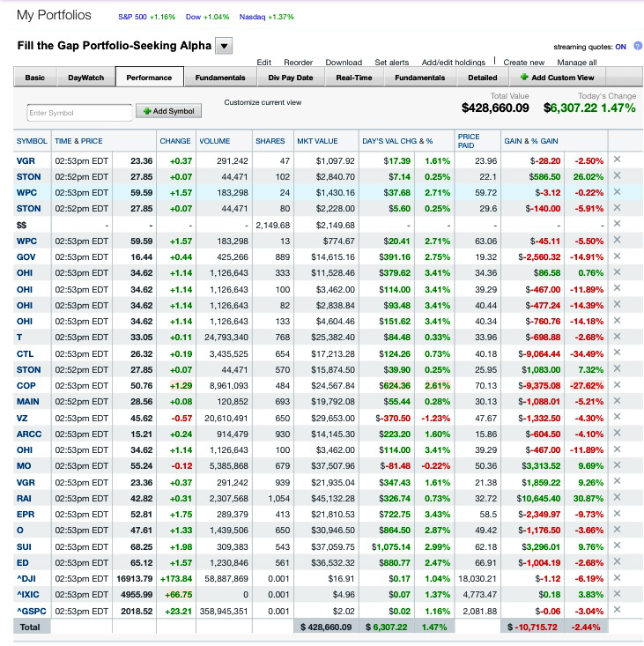Image resolution: width=644 pixels, height=646 pixels.
Task: Open Customize current view link
Action: click(x=263, y=102)
